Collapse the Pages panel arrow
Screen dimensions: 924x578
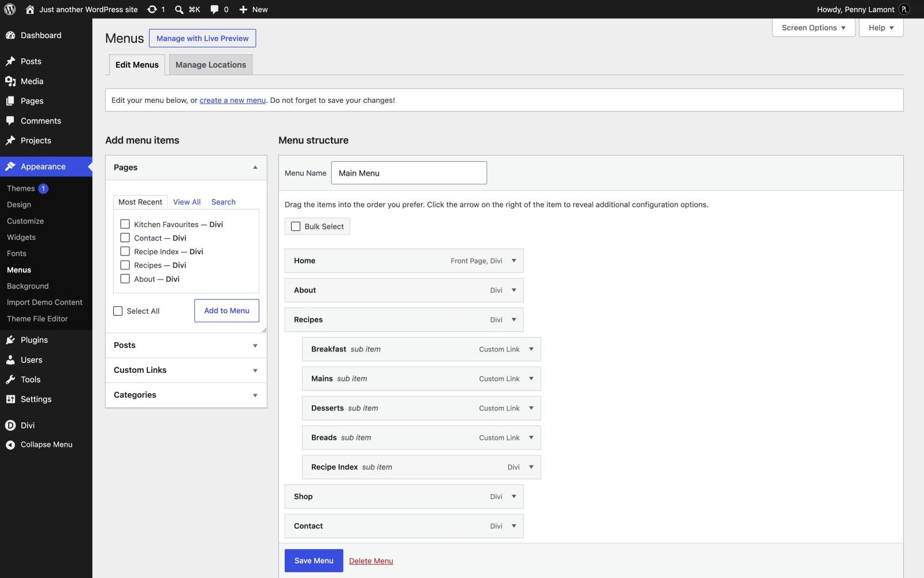click(255, 168)
